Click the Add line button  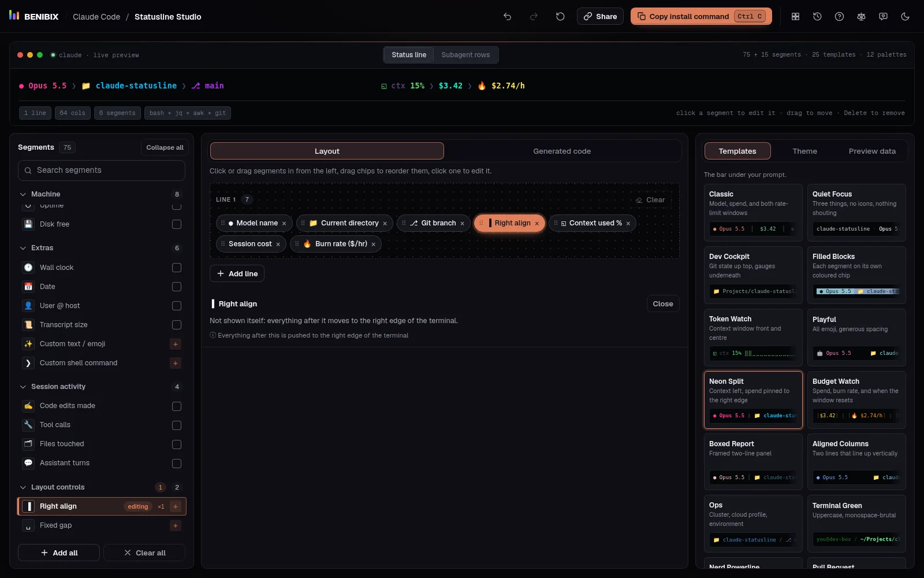click(237, 273)
